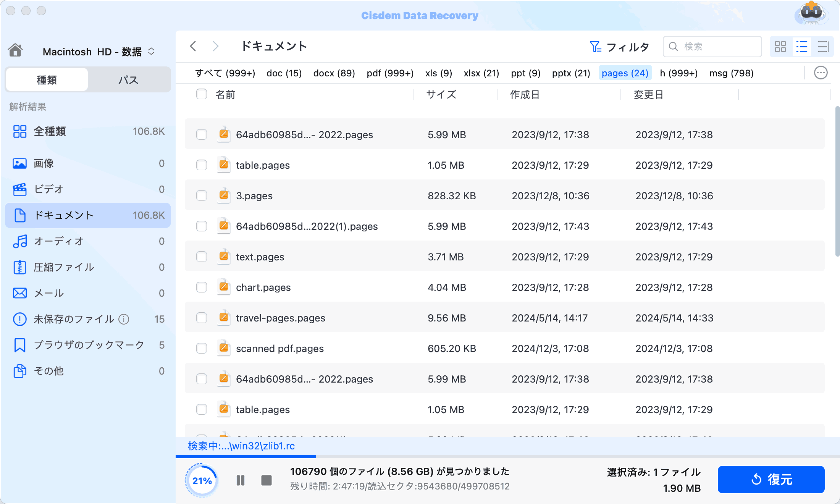This screenshot has height=504, width=840.
Task: Check the text.pages checkbox
Action: point(202,257)
